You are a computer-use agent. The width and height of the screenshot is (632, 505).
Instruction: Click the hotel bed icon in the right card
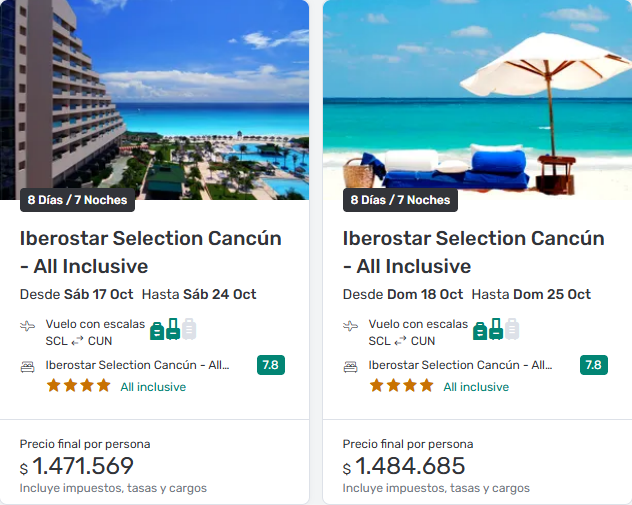tap(351, 366)
